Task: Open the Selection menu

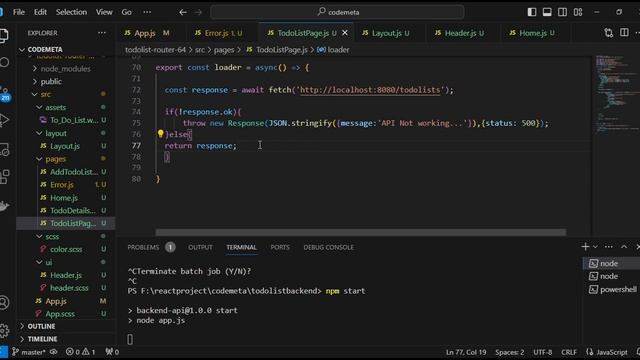Action: pos(71,12)
